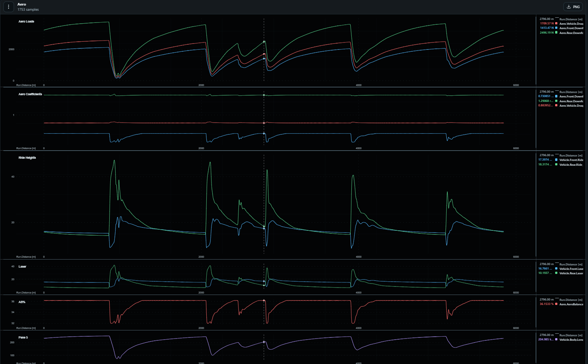
Task: Click the 36.1533 % aero balance value
Action: [x=547, y=304]
